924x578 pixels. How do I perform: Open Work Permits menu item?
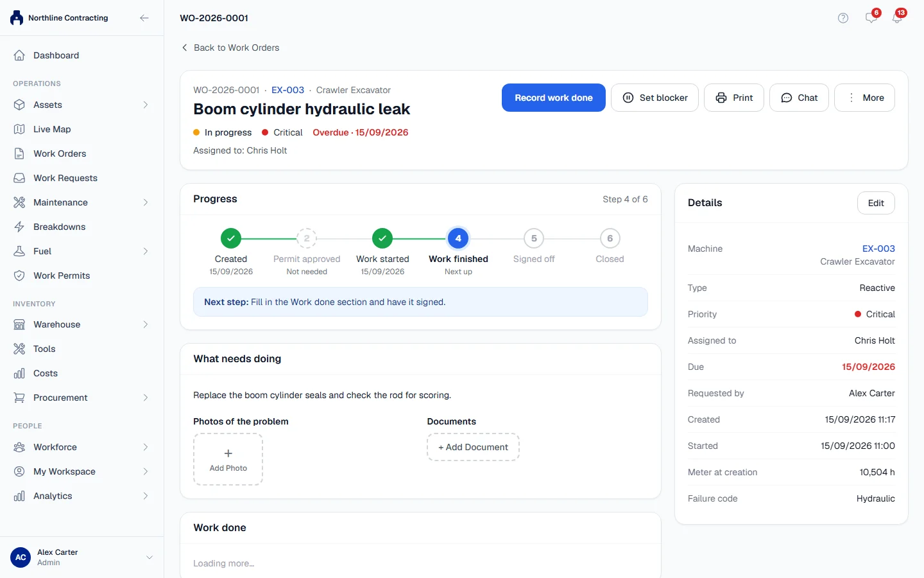coord(81,276)
